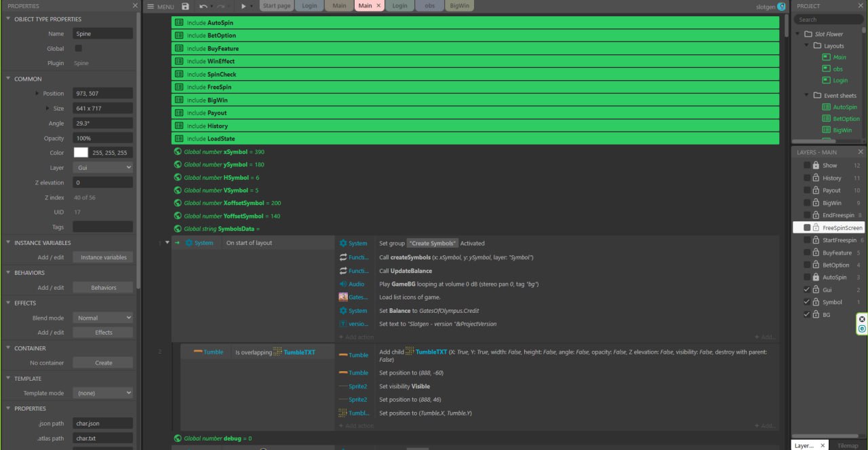Viewport: 868px width, 450px height.
Task: Click the Effects button
Action: point(104,333)
